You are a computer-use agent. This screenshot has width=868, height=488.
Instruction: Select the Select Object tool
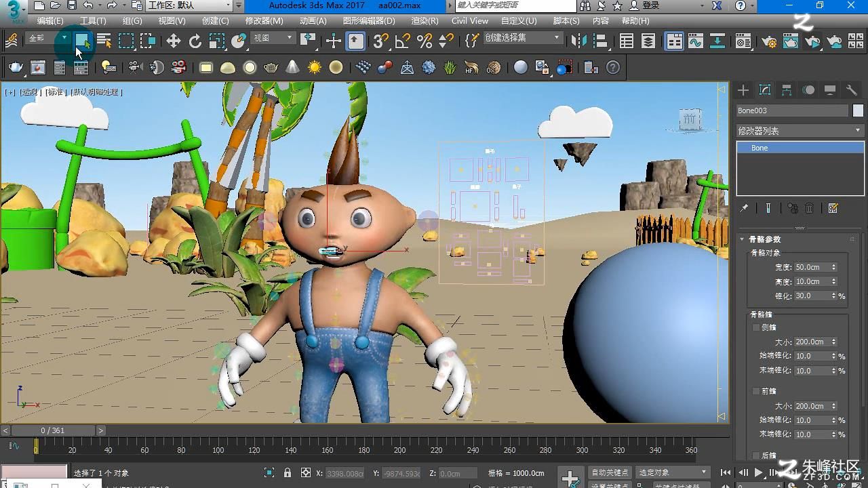[83, 41]
